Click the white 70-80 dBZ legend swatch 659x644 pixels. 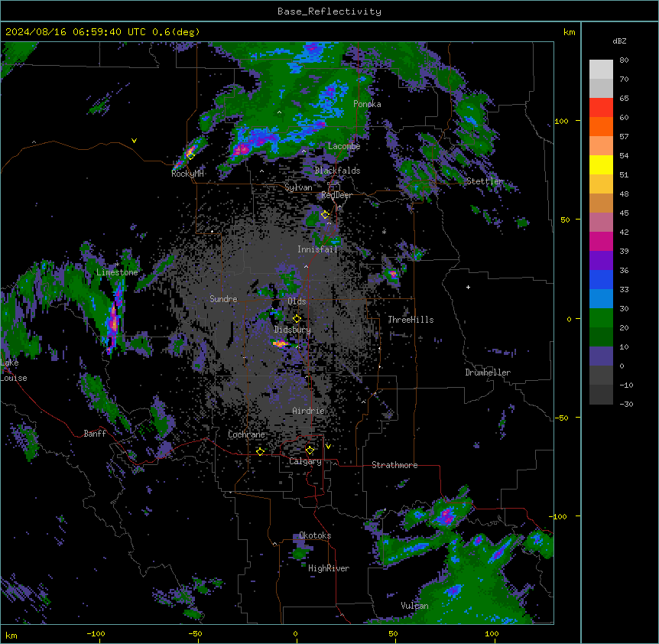pyautogui.click(x=601, y=70)
